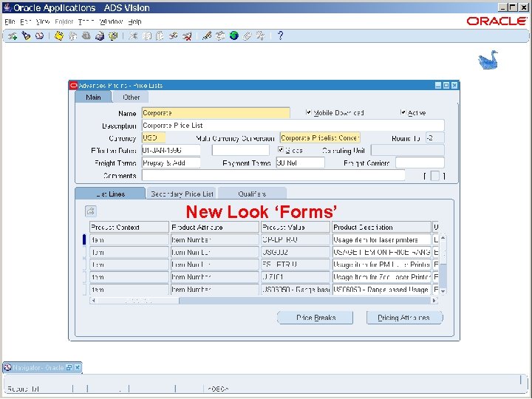This screenshot has width=532, height=399.
Task: Click the Price Breaks button
Action: point(316,318)
